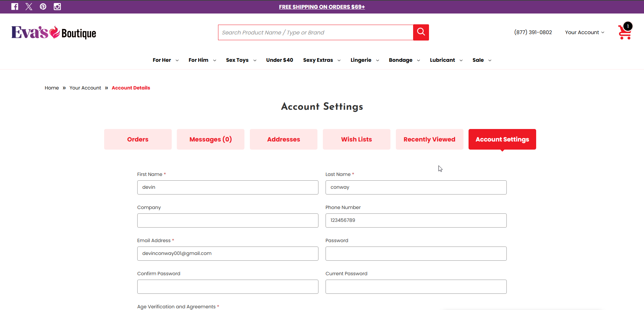The image size is (644, 310).
Task: Open the Instagram social icon
Action: (57, 7)
